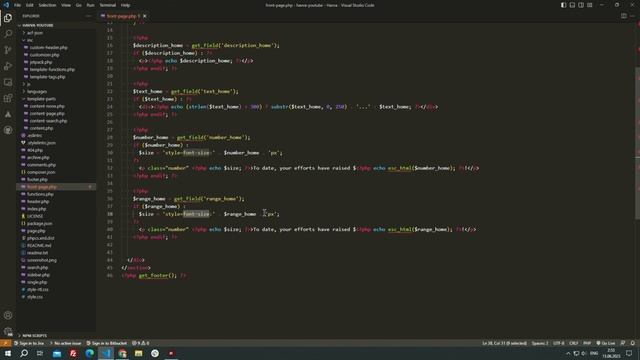Image resolution: width=640 pixels, height=360 pixels.
Task: Open template-functions.php in the explorer
Action: pyautogui.click(x=52, y=69)
